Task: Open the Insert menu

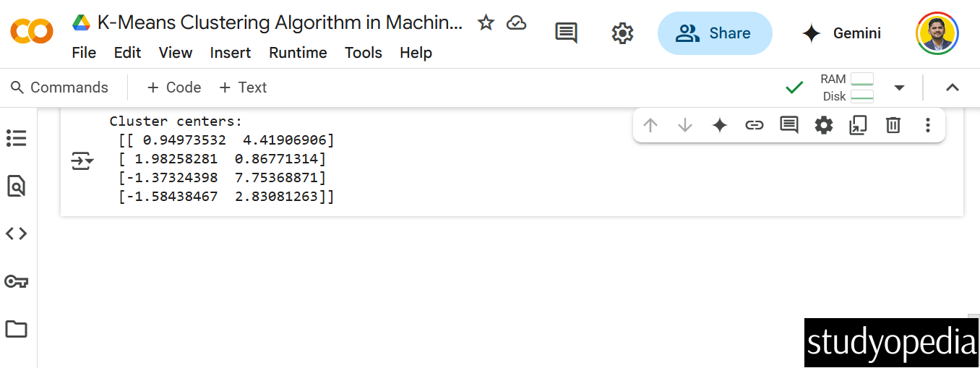Action: click(230, 53)
